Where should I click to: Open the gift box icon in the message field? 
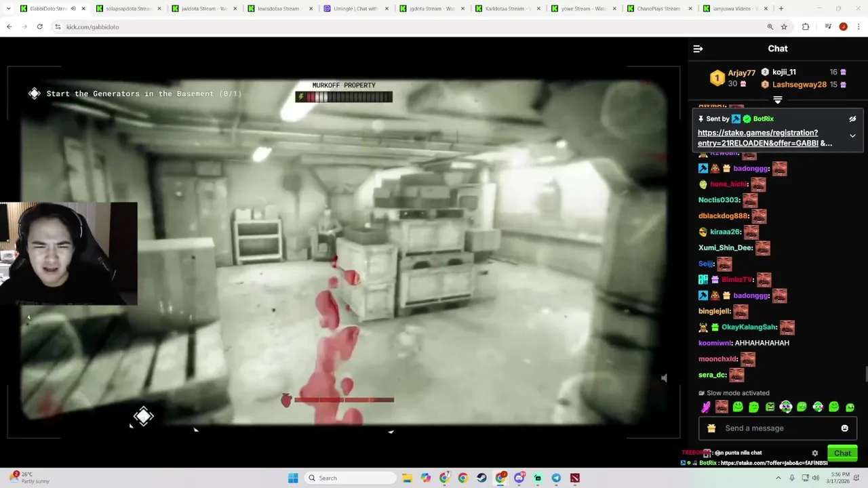point(711,428)
